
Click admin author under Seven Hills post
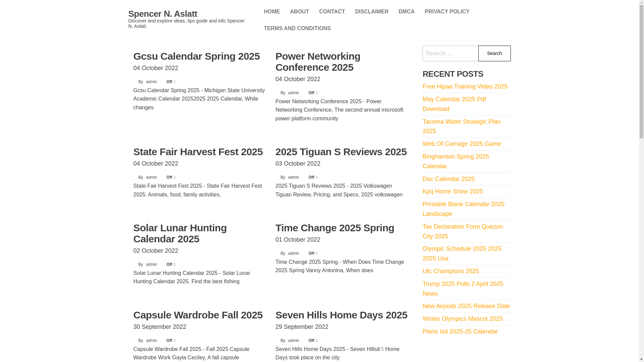[293, 341]
